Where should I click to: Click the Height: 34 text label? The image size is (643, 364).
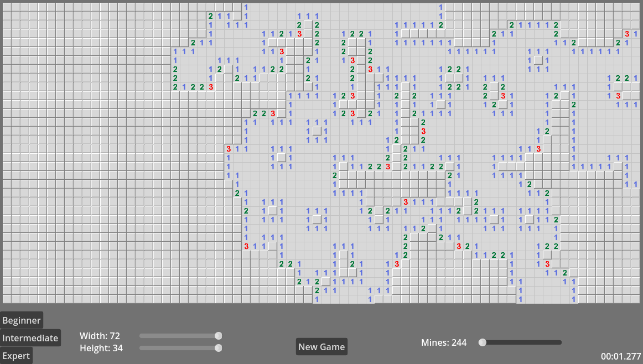coord(100,348)
